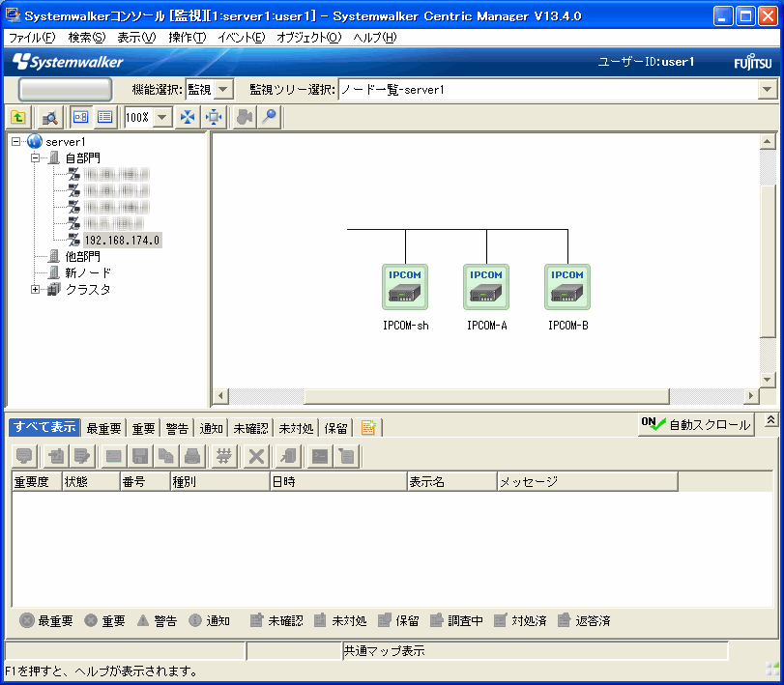Click the 重要度 column header
Viewport: 784px width, 685px height.
[37, 481]
